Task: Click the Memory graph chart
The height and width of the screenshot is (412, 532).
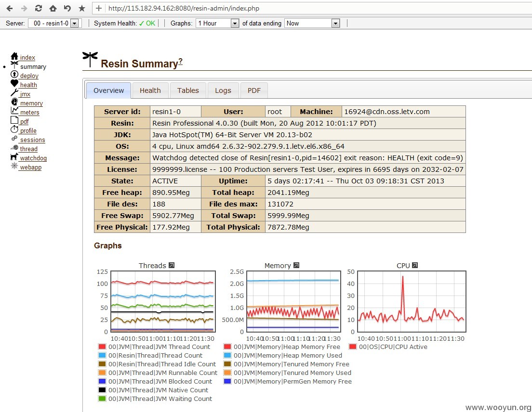Action: coord(294,301)
